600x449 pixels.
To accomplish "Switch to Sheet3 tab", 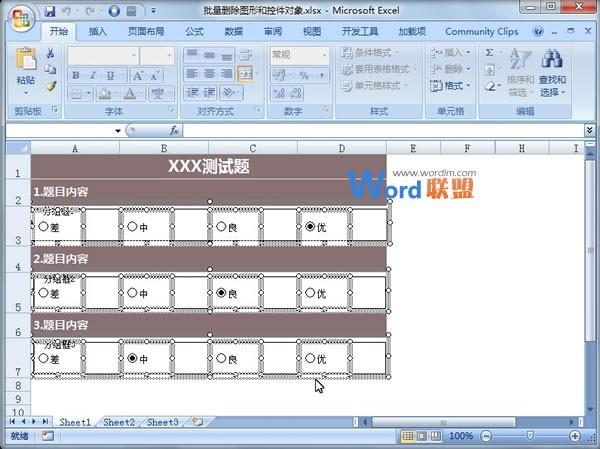I will pos(163,422).
